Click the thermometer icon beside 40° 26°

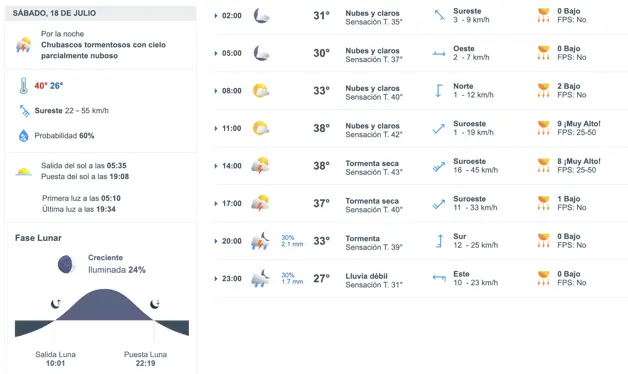point(24,86)
